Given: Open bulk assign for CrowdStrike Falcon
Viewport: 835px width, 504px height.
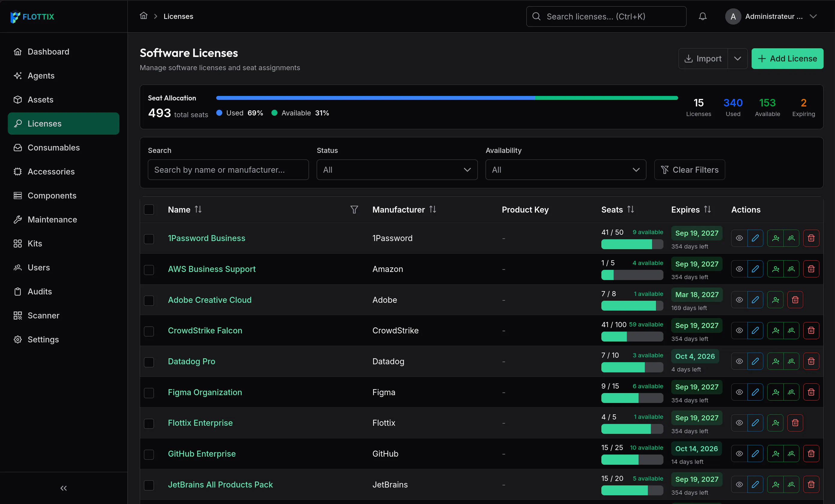Looking at the screenshot, I should (x=791, y=330).
